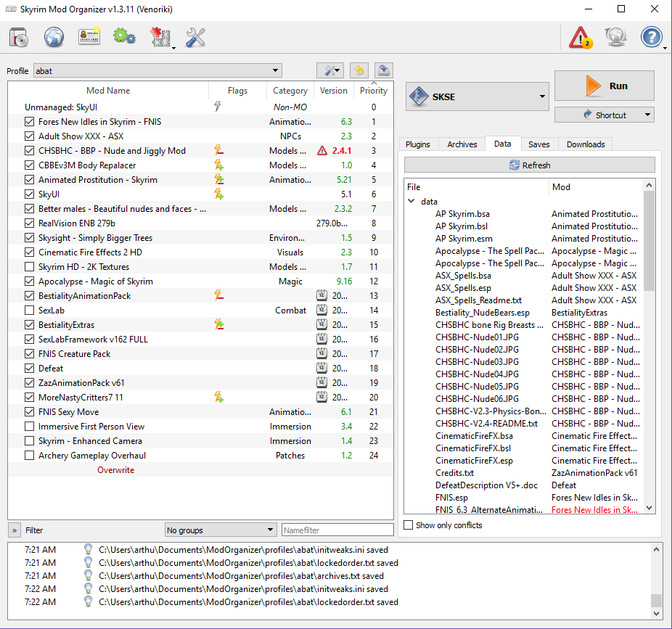Click the calendar version icon on the SexLab row

(322, 311)
